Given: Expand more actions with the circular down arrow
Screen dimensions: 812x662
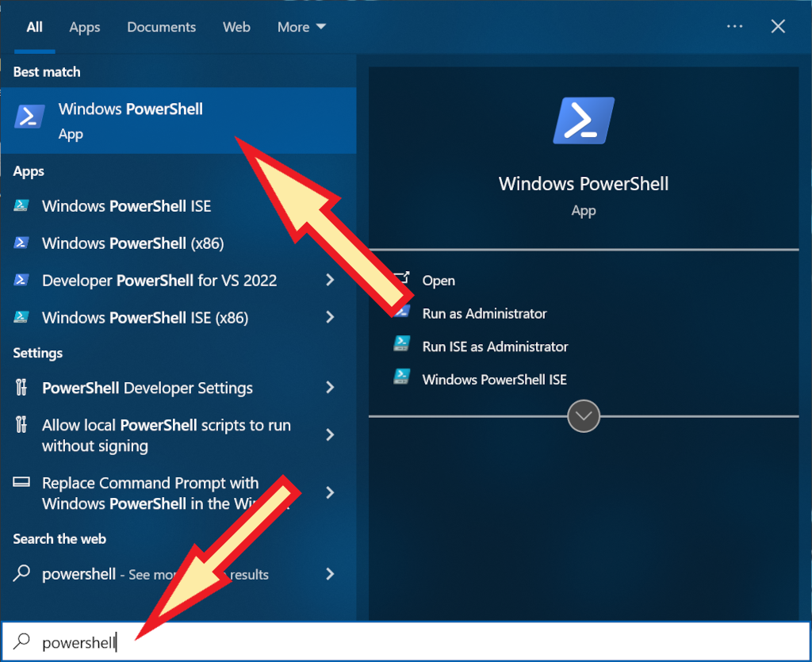Looking at the screenshot, I should [x=584, y=415].
